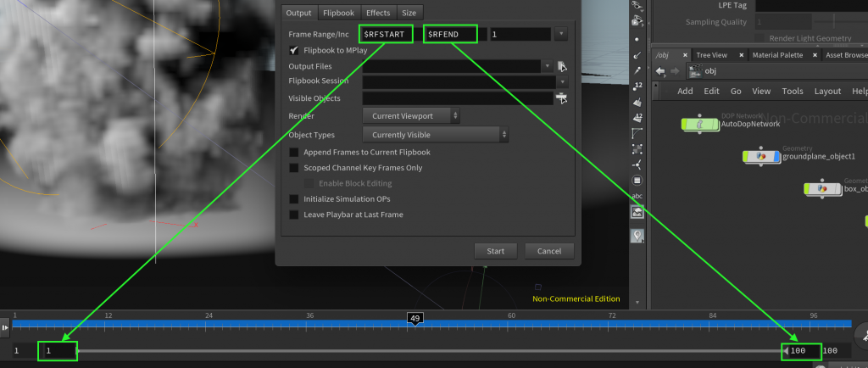Select the AutoDopNetwork node icon
Screen dimensions: 868x368
(x=699, y=125)
